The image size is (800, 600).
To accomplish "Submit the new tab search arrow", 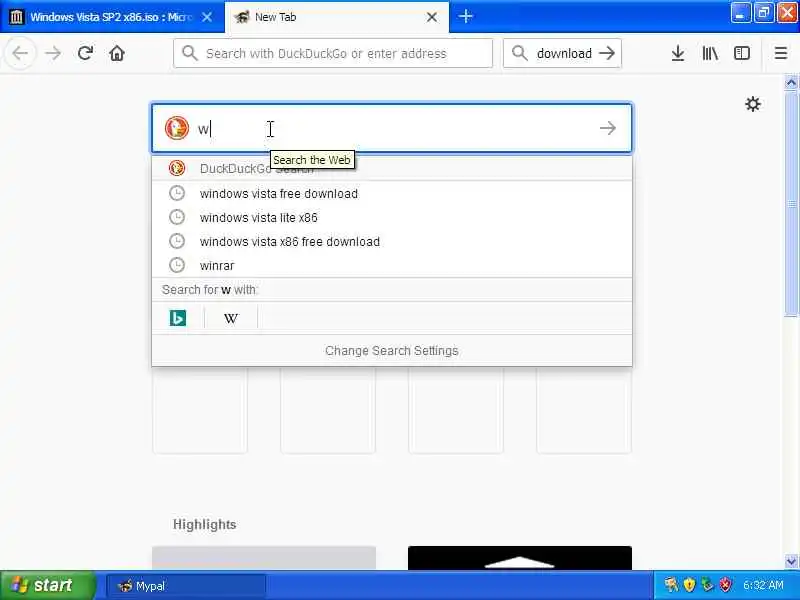I will 608,128.
